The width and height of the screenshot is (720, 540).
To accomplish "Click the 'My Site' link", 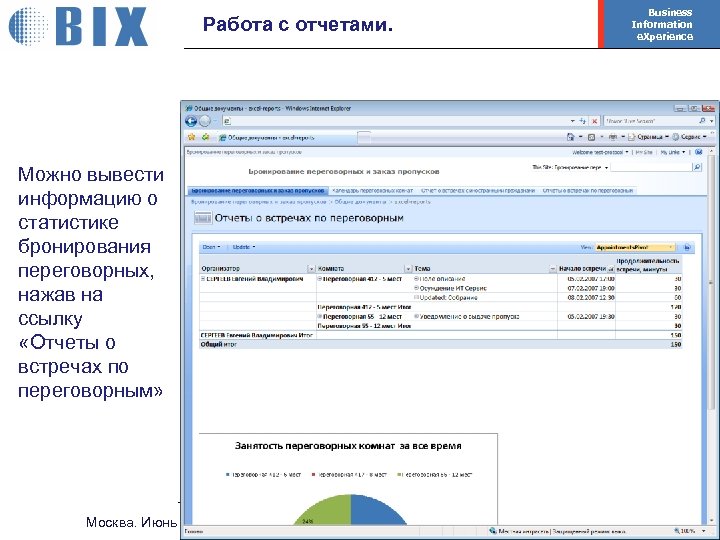I will pyautogui.click(x=644, y=152).
